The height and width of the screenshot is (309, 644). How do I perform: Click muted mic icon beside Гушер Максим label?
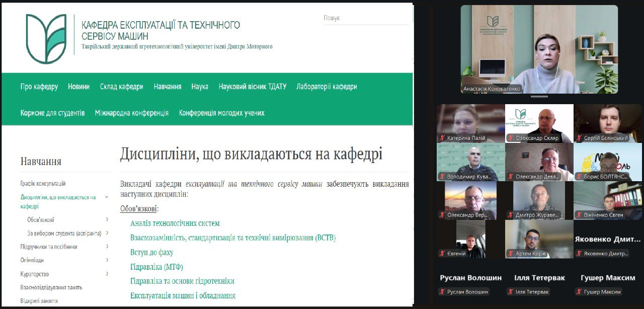(580, 292)
